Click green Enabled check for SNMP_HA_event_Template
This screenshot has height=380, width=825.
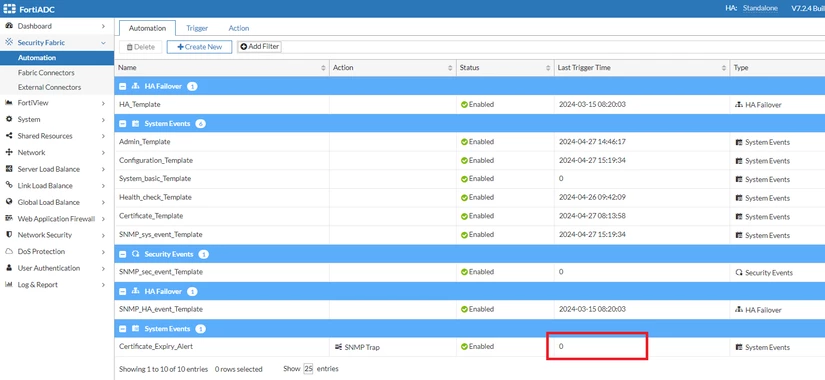tap(464, 309)
